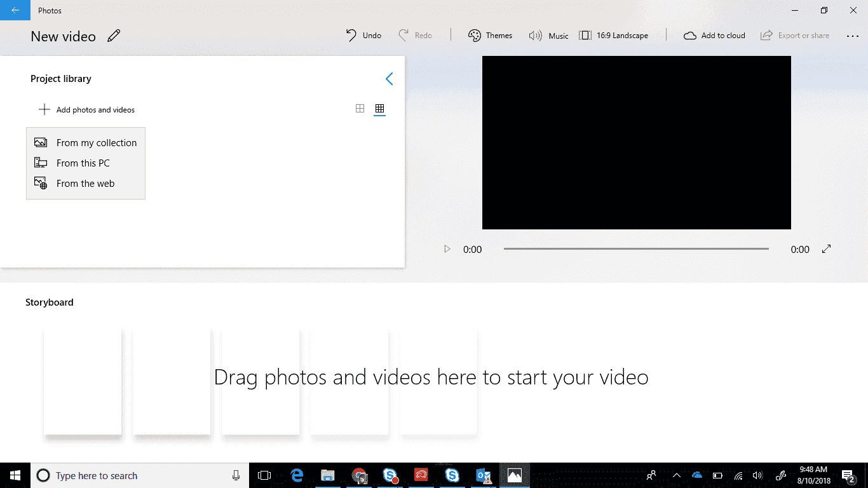Activate the Cortana microphone icon
This screenshot has height=488, width=868.
click(236, 475)
